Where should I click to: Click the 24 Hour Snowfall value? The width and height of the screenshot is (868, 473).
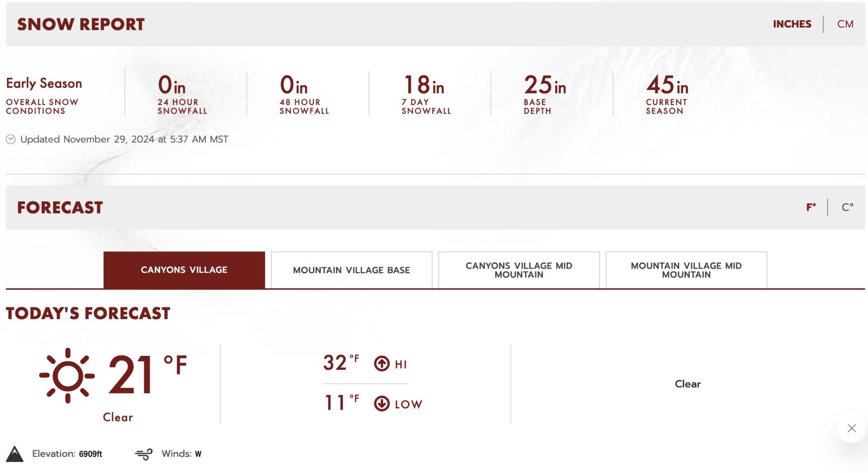pos(171,85)
